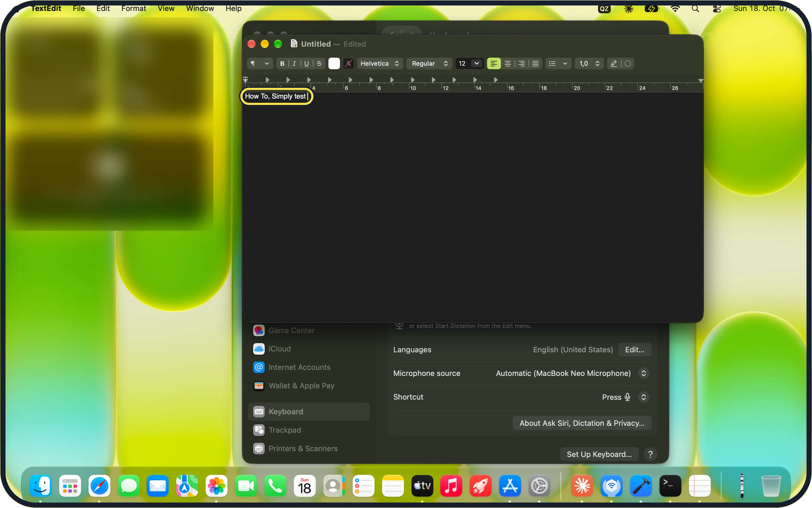Screen dimensions: 812x508
Task: Toggle strikethrough formatting in TextEdit toolbar
Action: pyautogui.click(x=319, y=63)
